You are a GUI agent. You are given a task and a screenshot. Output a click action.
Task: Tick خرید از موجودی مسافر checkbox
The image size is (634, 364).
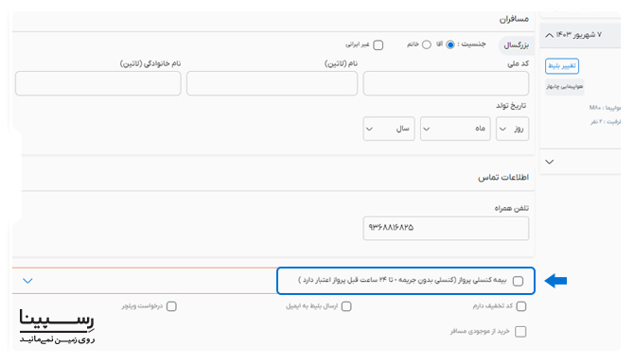click(520, 332)
